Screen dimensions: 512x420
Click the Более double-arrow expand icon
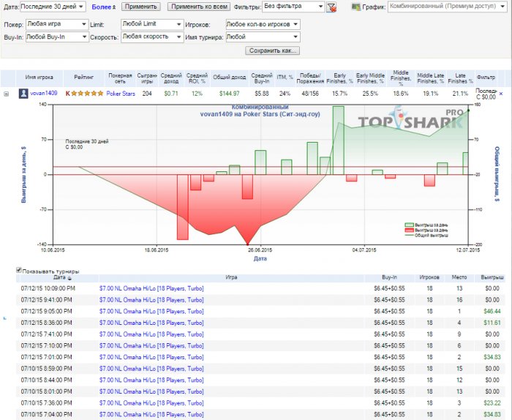pyautogui.click(x=114, y=7)
